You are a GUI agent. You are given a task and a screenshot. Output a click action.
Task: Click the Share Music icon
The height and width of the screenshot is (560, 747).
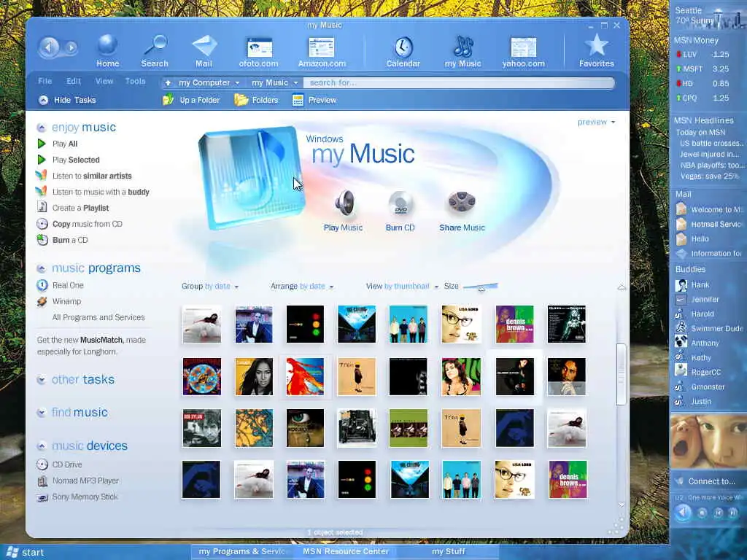[461, 203]
